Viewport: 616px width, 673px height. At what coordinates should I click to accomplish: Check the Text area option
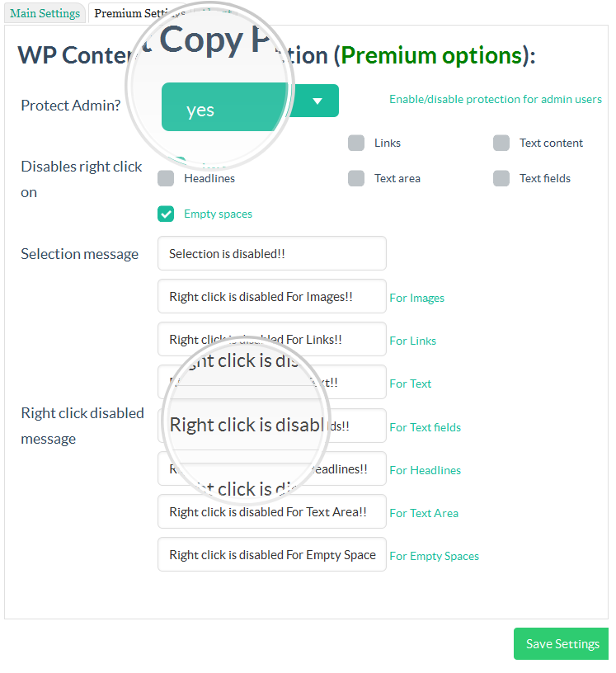(355, 178)
